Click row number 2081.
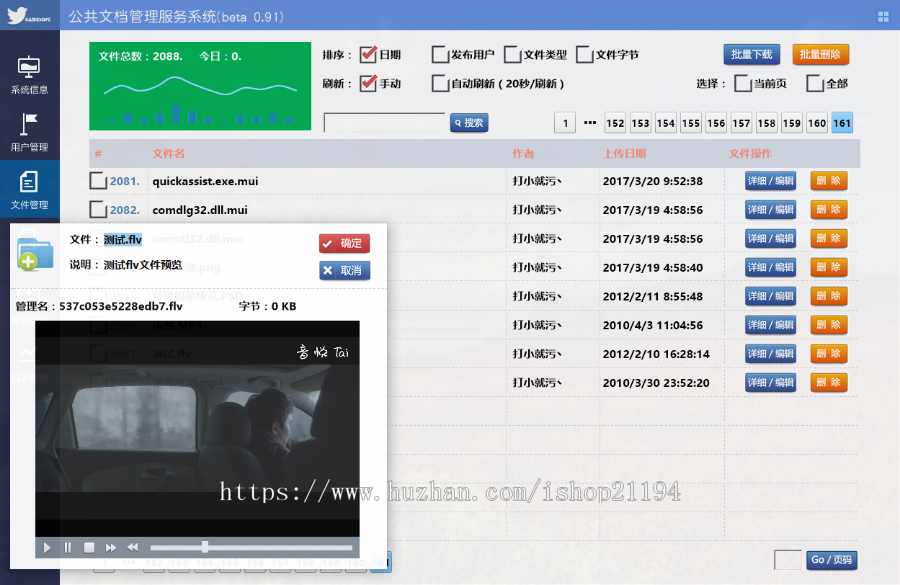The image size is (900, 585). 125,181
